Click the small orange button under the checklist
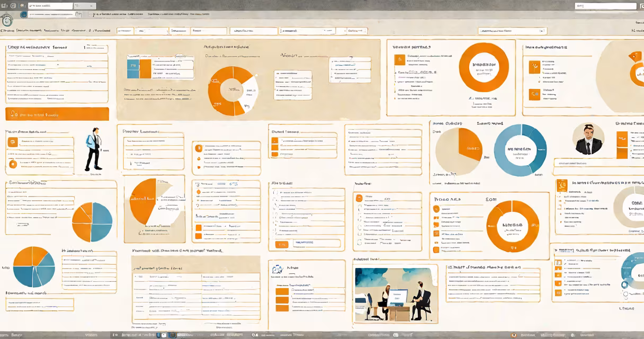 coord(282,244)
